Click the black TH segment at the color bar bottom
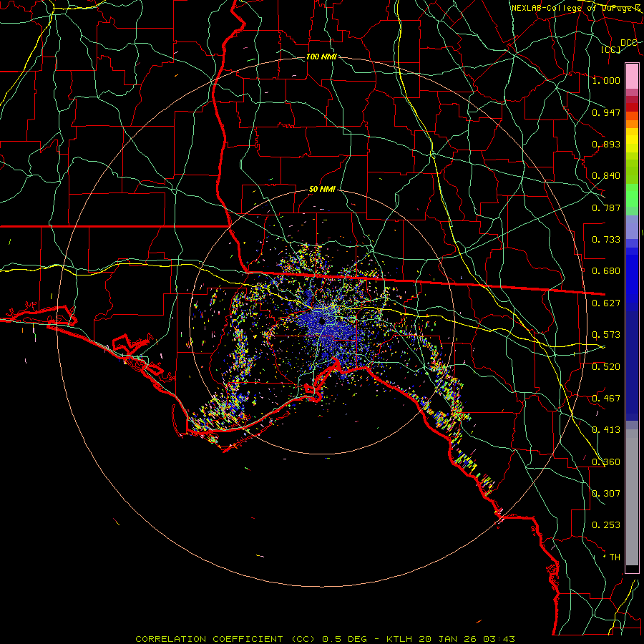Screen dimensions: 644x644 point(632,569)
